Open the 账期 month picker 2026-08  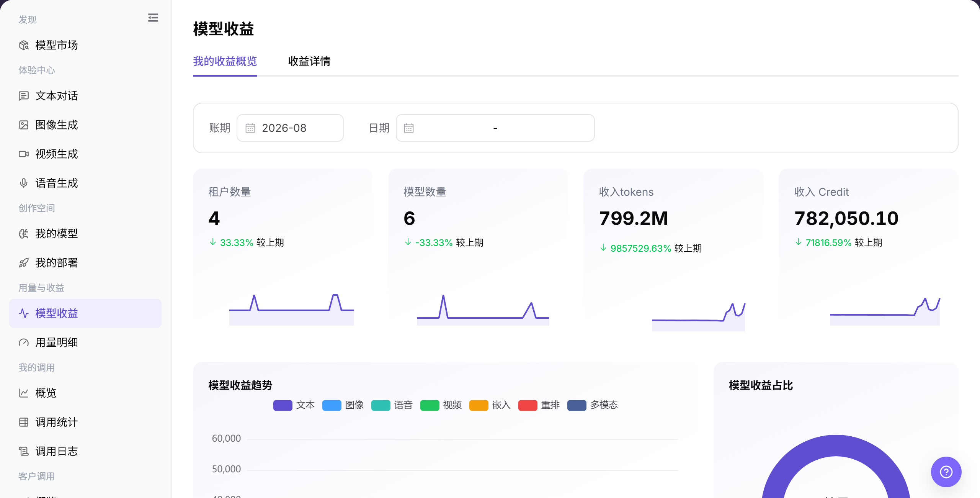tap(290, 128)
